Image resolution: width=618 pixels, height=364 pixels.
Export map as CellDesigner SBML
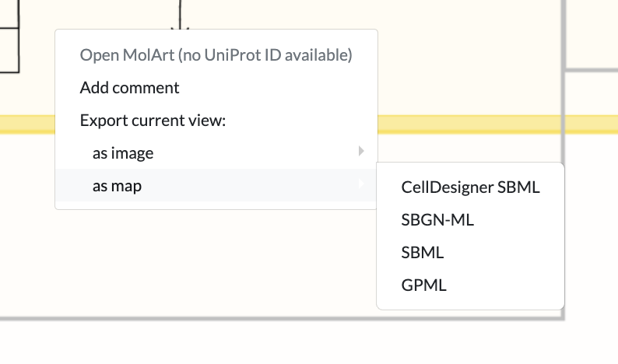470,187
